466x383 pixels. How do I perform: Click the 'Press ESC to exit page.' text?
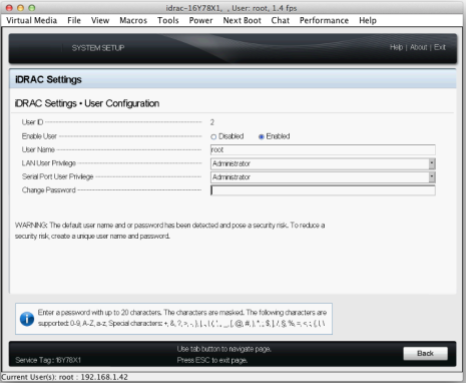[x=212, y=360]
